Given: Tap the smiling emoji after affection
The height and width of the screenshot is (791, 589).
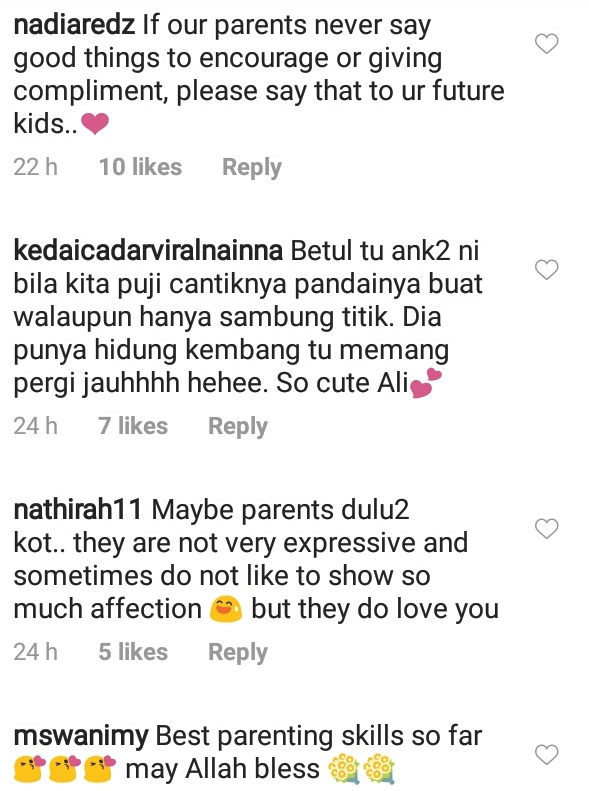Looking at the screenshot, I should [x=226, y=609].
